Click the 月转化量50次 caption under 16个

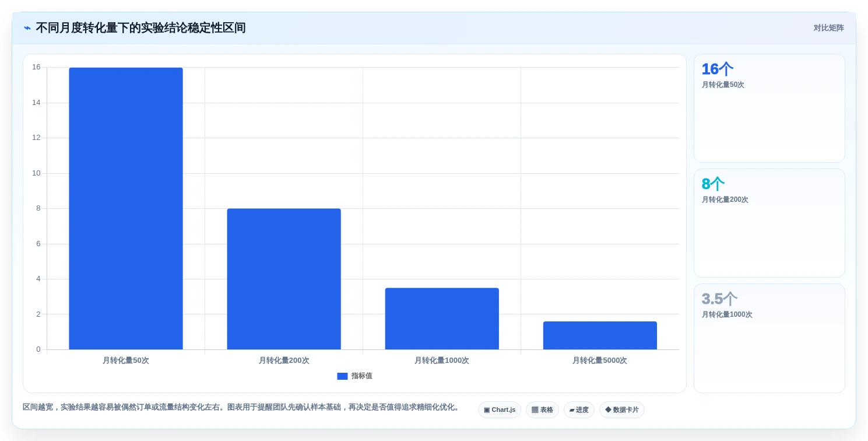(x=723, y=85)
